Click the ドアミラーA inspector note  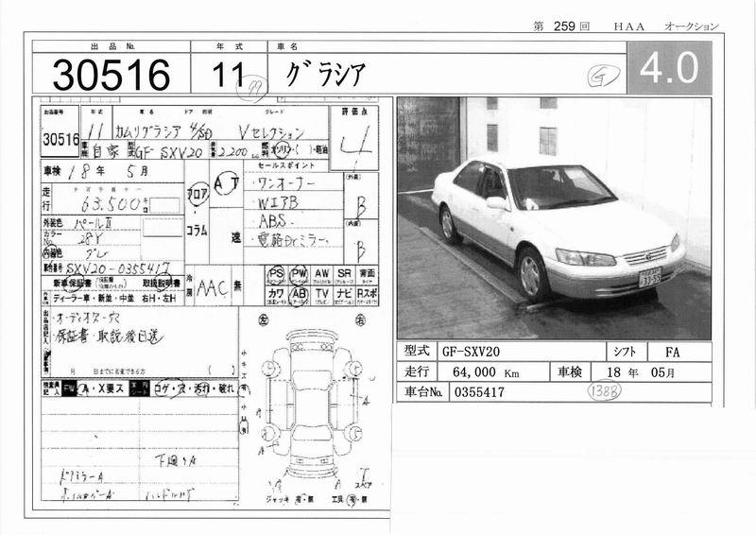tap(81, 477)
